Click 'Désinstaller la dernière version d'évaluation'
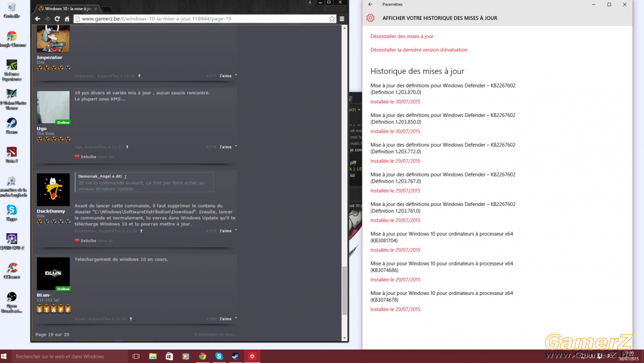This screenshot has width=644, height=363. [x=419, y=50]
